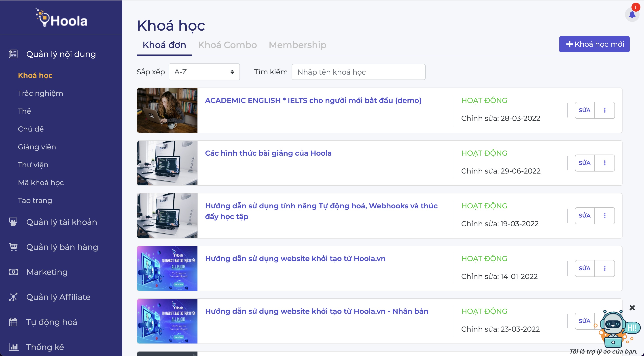Open Thư viện in sidebar
This screenshot has width=644, height=356.
[33, 165]
